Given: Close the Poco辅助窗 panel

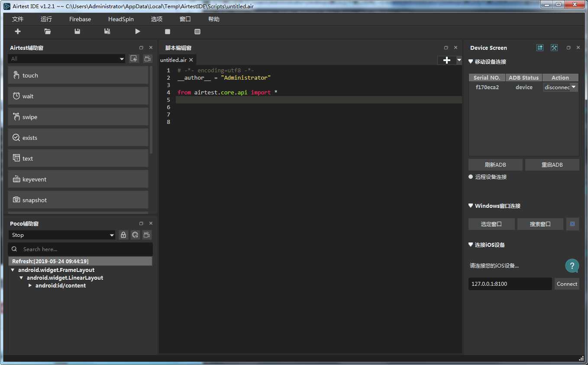Looking at the screenshot, I should (151, 223).
